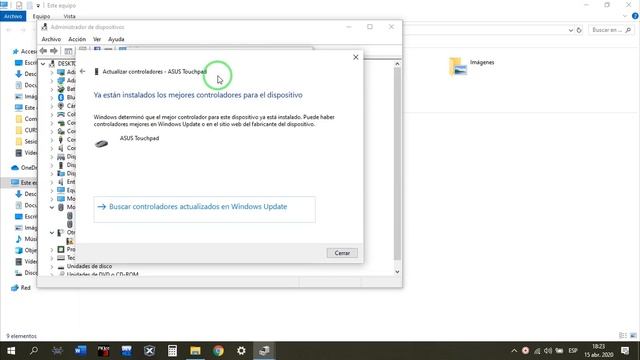Open the taskbar clock and date
Viewport: 640px width, 360px height.
598,351
